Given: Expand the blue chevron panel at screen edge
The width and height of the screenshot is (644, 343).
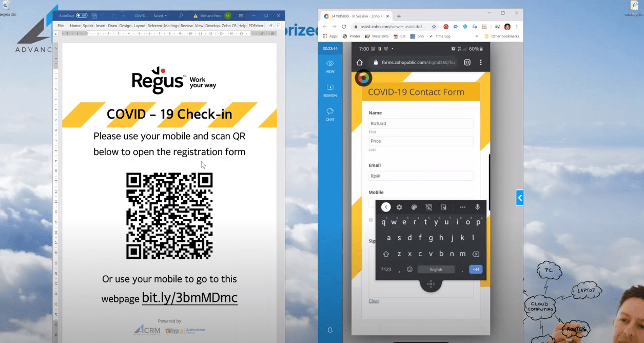Looking at the screenshot, I should point(519,198).
